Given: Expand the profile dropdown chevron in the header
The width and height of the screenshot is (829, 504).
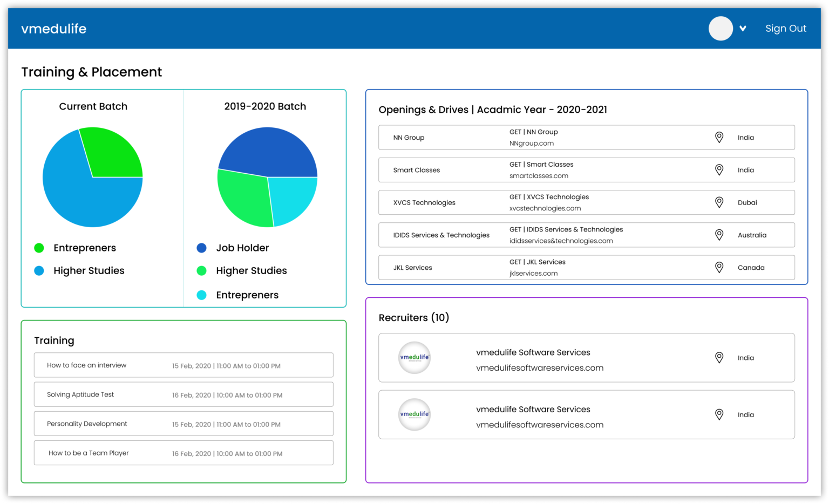Looking at the screenshot, I should (743, 29).
